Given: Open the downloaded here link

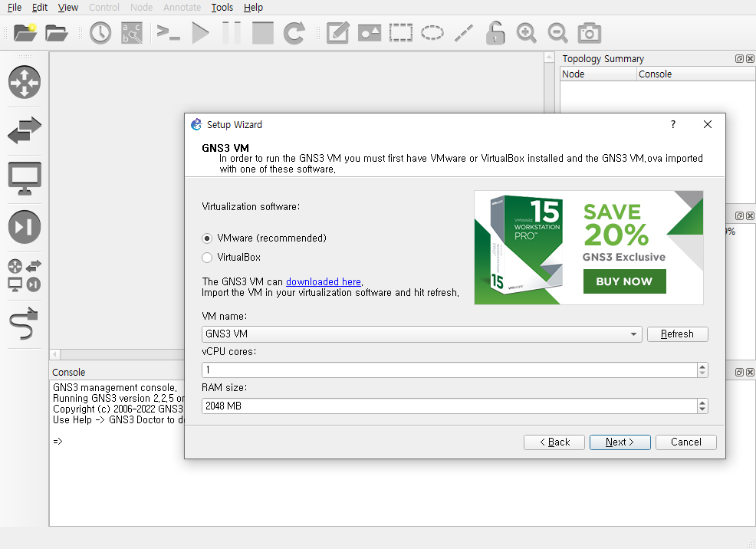Looking at the screenshot, I should point(324,281).
